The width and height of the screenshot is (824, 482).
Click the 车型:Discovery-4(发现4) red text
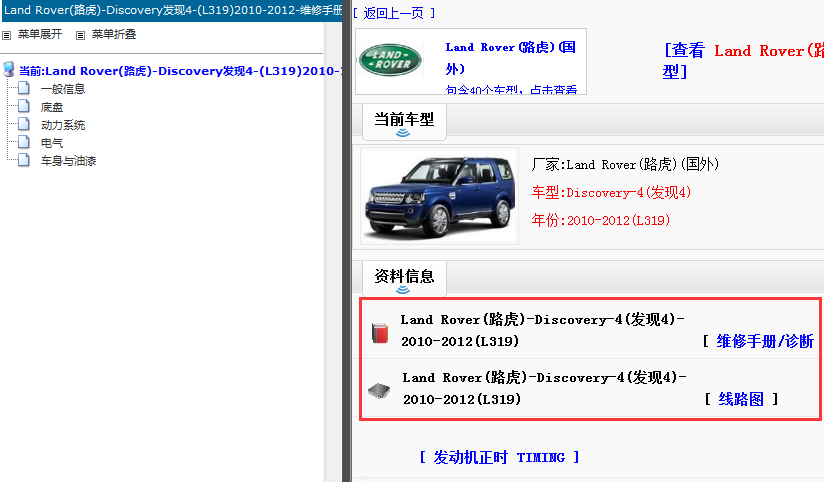click(611, 192)
